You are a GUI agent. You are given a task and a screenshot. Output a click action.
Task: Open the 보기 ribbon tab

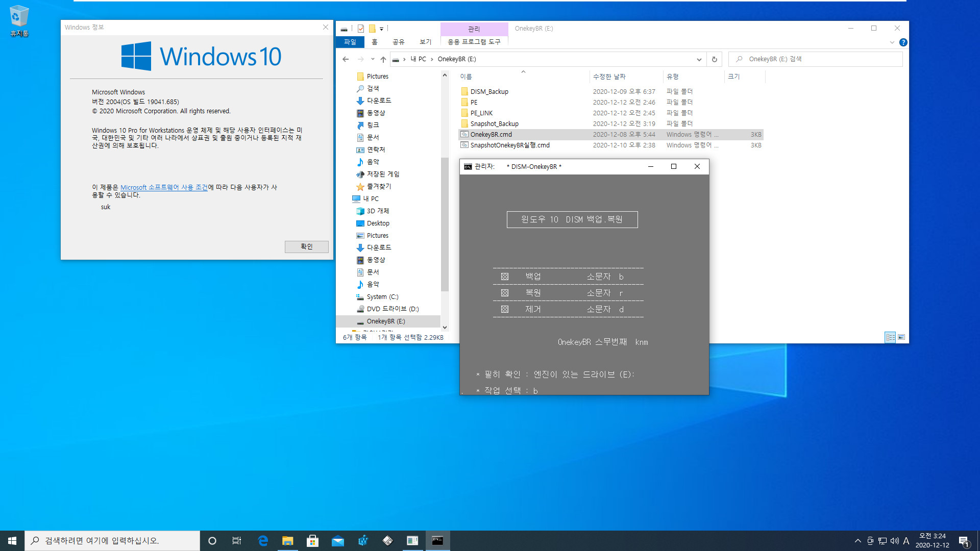click(425, 42)
